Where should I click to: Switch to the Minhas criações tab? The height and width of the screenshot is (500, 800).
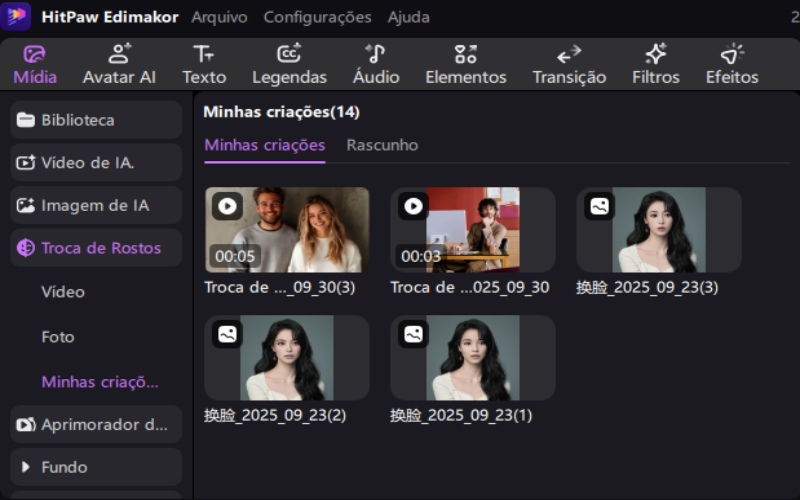[264, 145]
